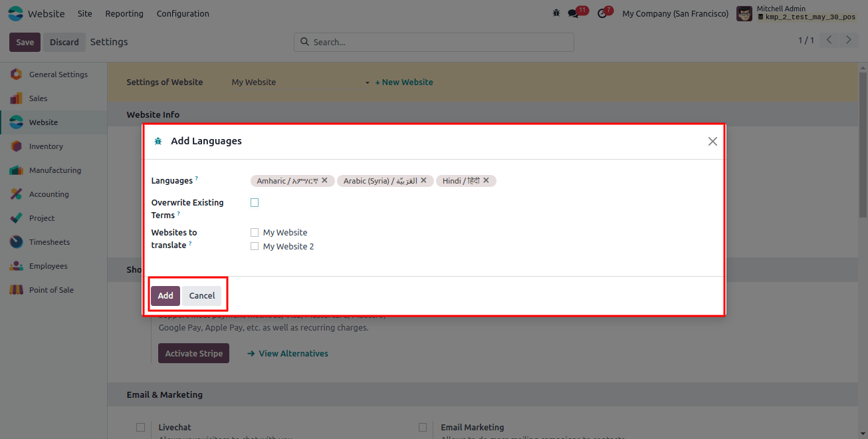Image resolution: width=868 pixels, height=439 pixels.
Task: Click the Accounting sidebar icon
Action: tap(17, 194)
